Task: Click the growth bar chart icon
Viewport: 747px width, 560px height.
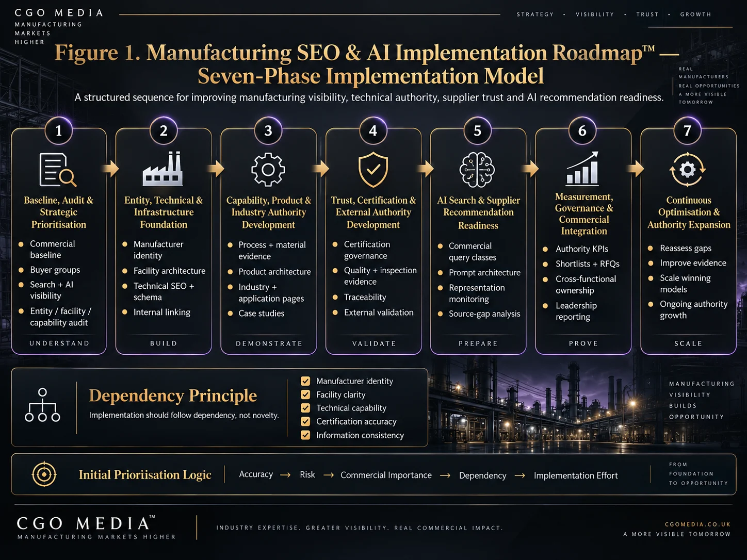Action: click(x=582, y=169)
